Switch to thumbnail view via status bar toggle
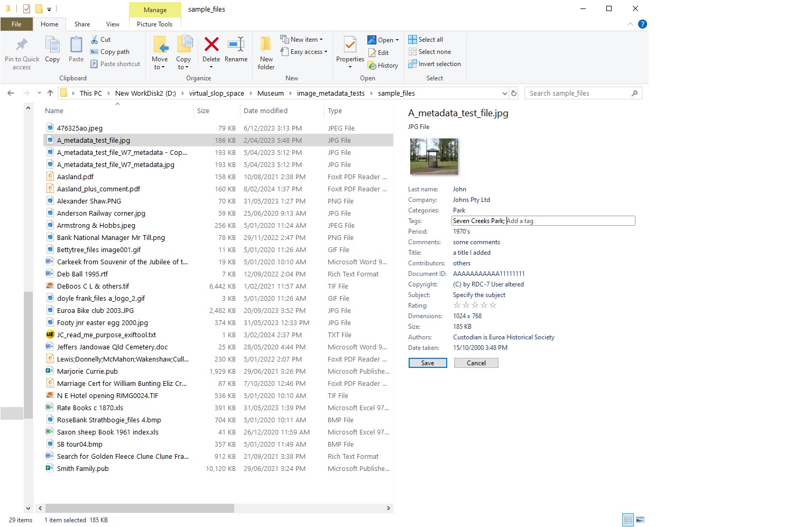 pos(641,520)
